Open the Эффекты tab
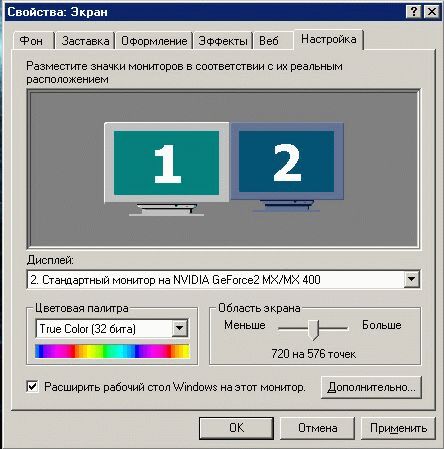Viewport: 444px width, 449px height. [x=223, y=41]
